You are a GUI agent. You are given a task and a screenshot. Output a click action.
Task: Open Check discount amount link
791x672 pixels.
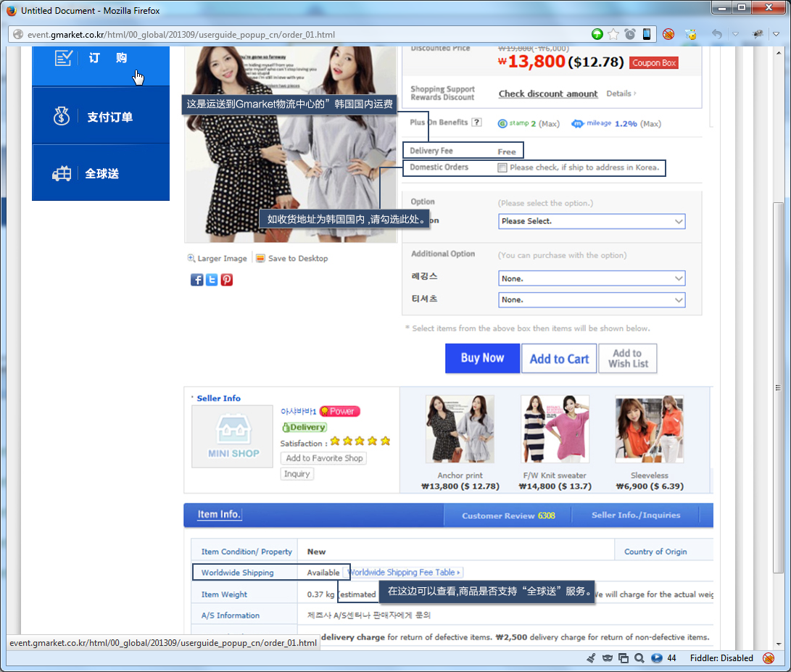(548, 94)
